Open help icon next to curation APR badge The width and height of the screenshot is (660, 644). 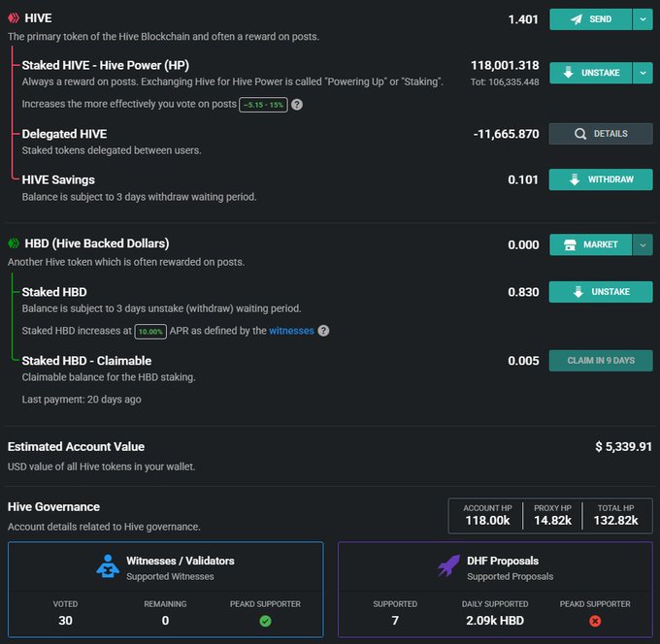297,105
